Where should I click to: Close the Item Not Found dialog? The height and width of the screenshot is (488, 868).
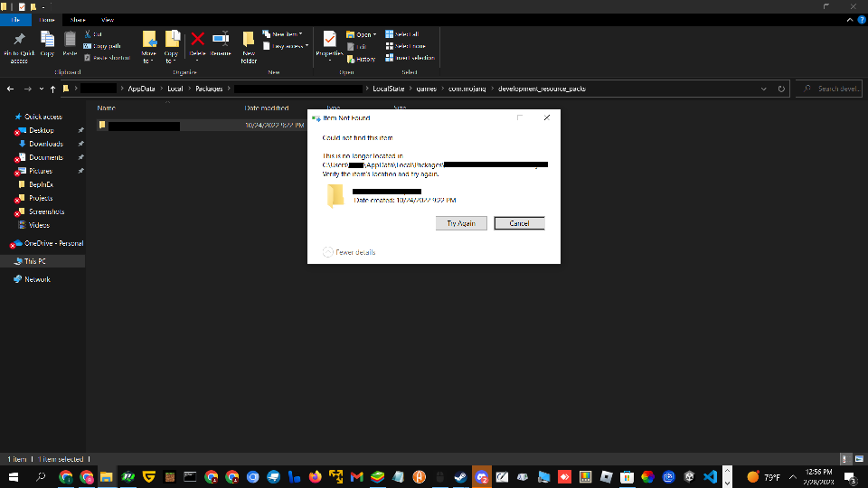click(547, 117)
